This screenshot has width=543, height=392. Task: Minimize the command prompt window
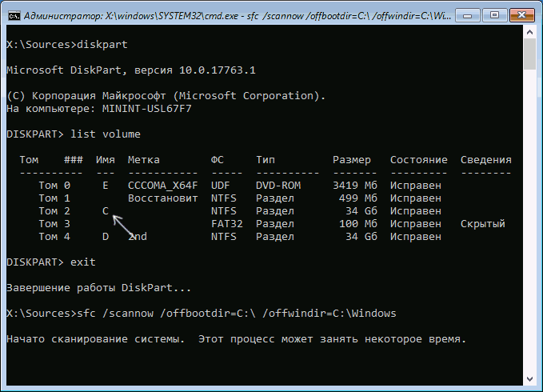[x=468, y=15]
